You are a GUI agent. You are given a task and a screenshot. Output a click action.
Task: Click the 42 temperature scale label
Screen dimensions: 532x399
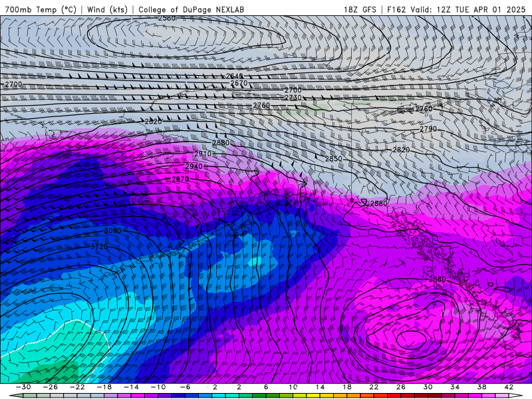coord(509,387)
